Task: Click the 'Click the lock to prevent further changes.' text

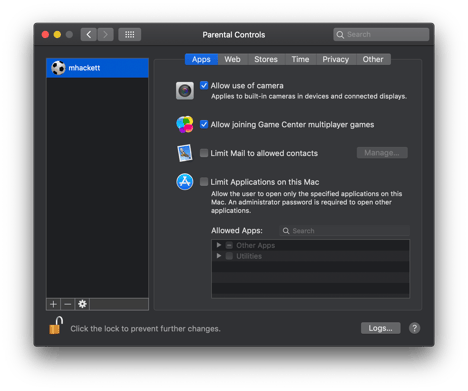Action: click(x=145, y=329)
